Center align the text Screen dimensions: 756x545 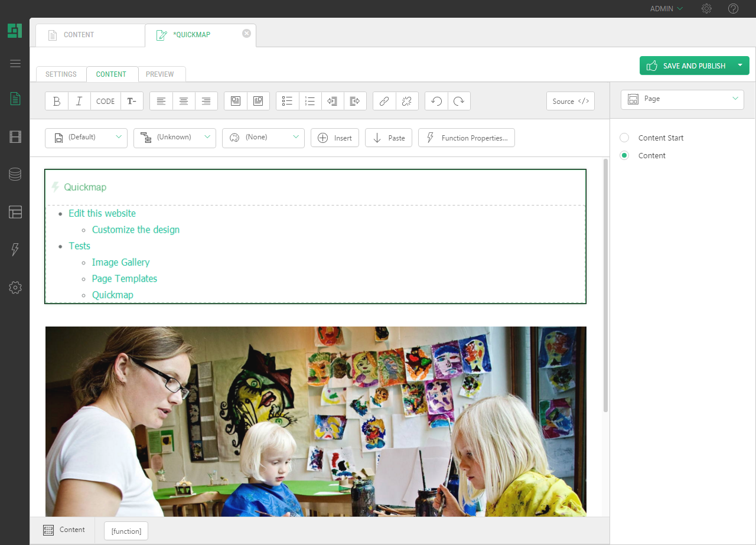pyautogui.click(x=184, y=101)
